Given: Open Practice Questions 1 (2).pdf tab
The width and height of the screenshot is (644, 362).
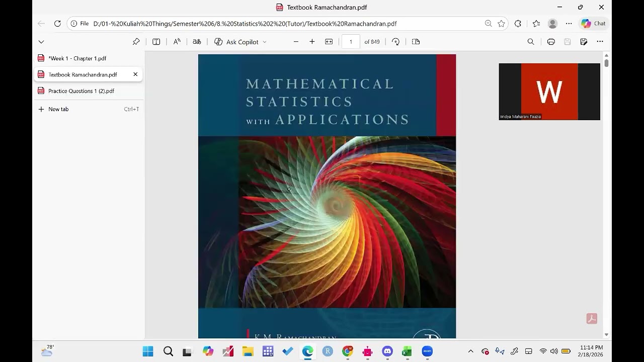Looking at the screenshot, I should 89,91.
